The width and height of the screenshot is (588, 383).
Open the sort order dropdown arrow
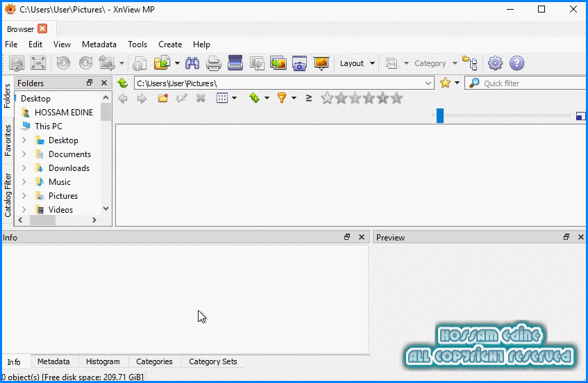click(x=267, y=99)
